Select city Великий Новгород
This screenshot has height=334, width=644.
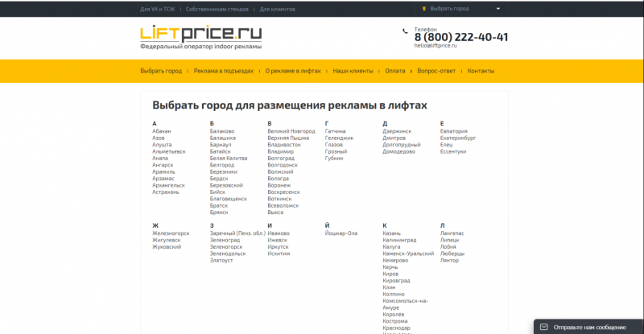click(x=291, y=131)
